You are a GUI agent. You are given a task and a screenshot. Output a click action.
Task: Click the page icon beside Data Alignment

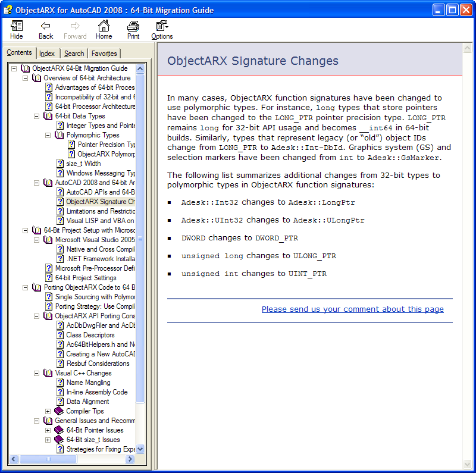[x=60, y=402]
